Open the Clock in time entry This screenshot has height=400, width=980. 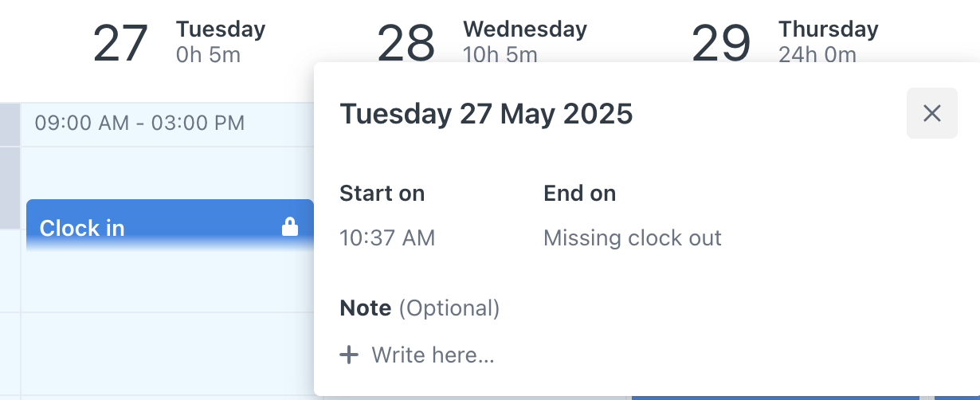point(170,226)
